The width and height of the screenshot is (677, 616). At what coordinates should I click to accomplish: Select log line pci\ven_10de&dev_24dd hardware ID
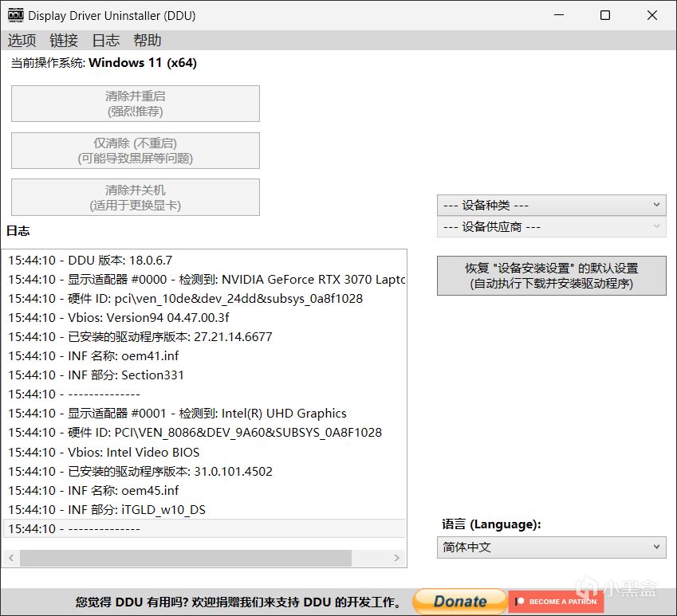(x=205, y=299)
